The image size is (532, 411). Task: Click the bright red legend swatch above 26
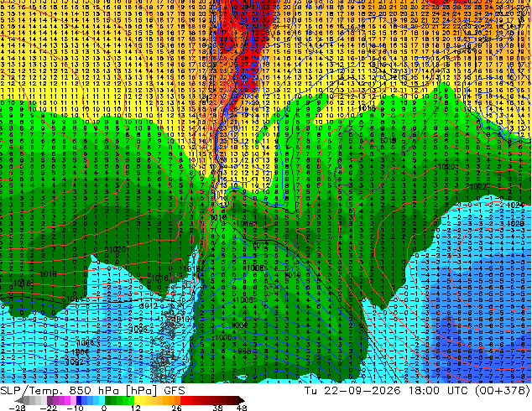[x=183, y=400]
